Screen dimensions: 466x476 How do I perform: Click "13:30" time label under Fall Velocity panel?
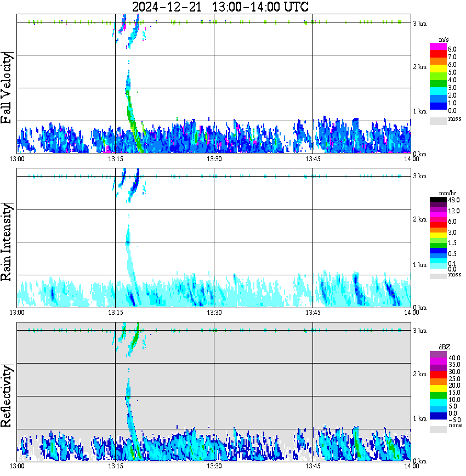214,159
